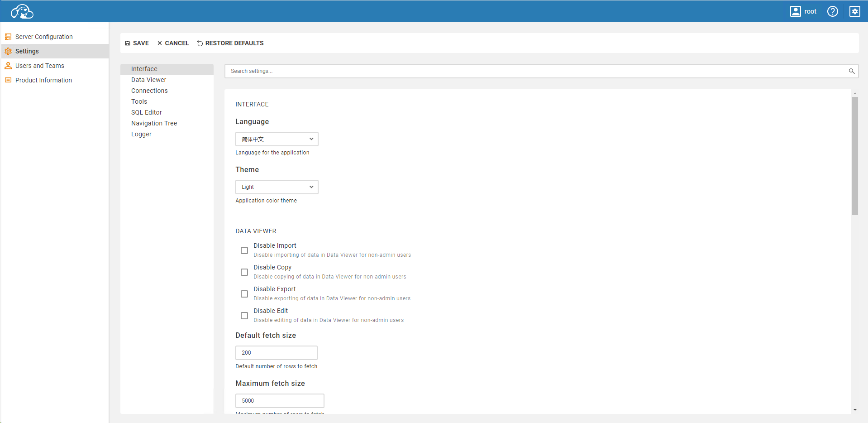
Task: Select the Interface settings category
Action: pyautogui.click(x=167, y=69)
